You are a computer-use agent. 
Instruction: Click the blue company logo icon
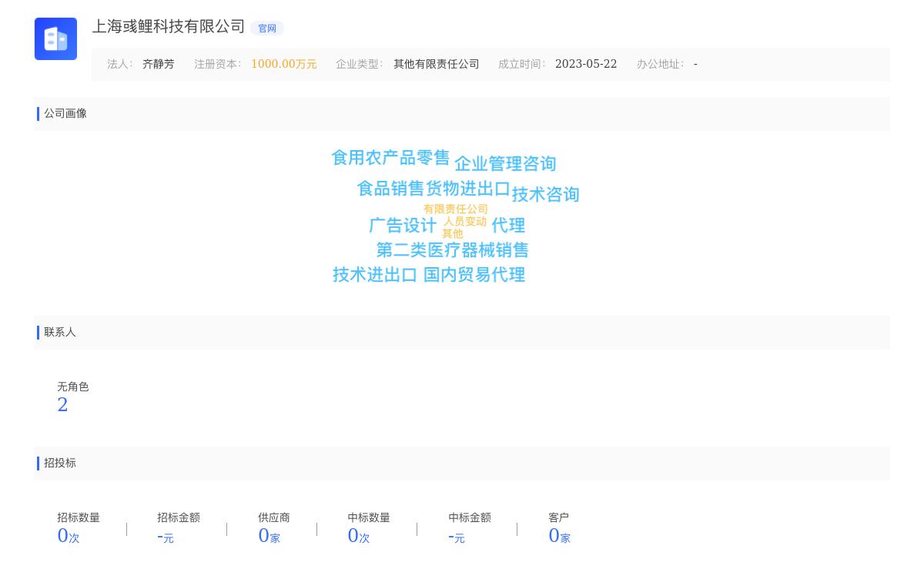55,38
